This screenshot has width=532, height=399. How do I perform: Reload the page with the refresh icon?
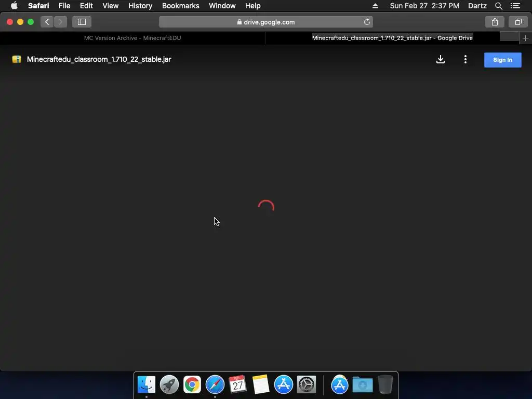tap(367, 22)
